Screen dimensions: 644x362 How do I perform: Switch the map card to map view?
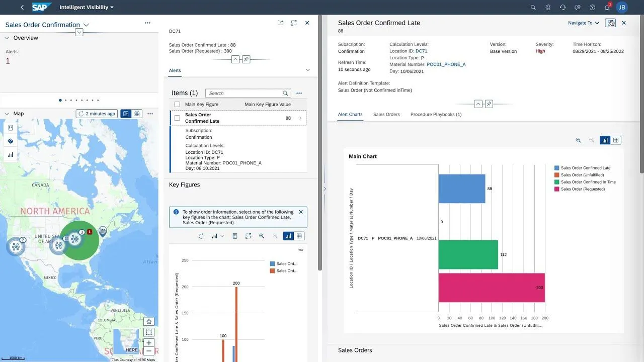[126, 114]
